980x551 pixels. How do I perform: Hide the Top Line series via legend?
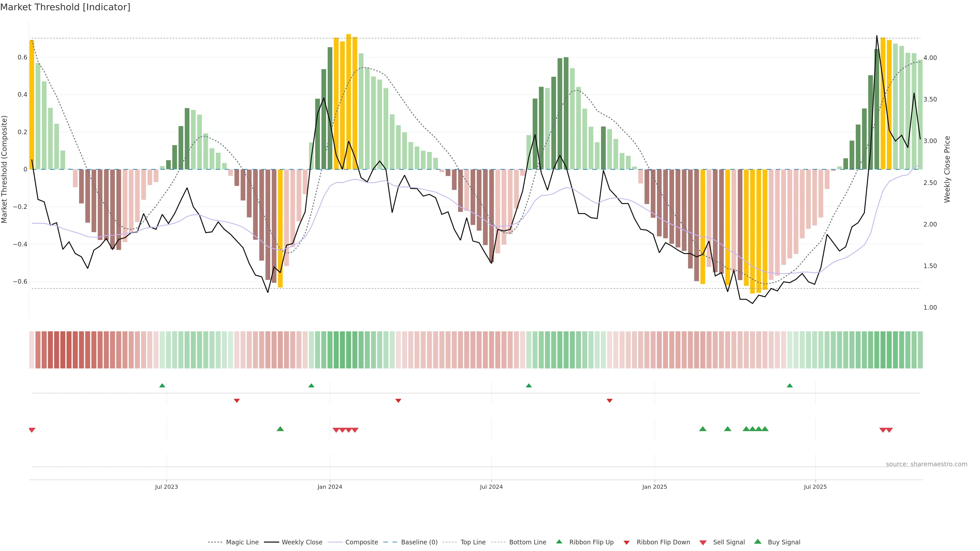pyautogui.click(x=473, y=542)
